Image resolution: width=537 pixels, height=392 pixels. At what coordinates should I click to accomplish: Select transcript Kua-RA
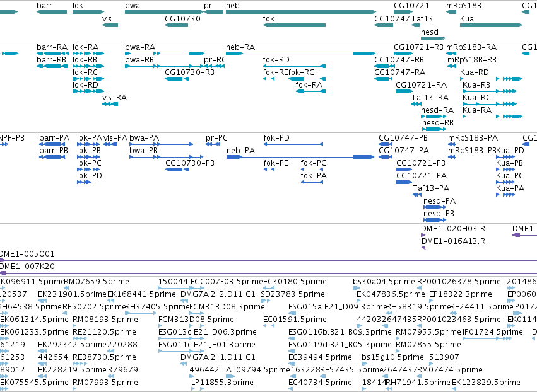[477, 110]
